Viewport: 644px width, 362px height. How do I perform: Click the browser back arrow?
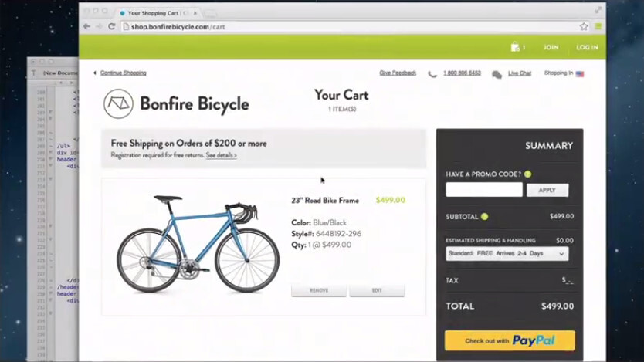click(87, 26)
